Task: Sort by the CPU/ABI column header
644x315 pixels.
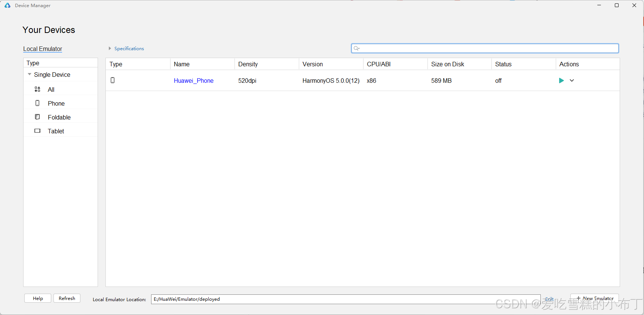Action: pyautogui.click(x=395, y=64)
